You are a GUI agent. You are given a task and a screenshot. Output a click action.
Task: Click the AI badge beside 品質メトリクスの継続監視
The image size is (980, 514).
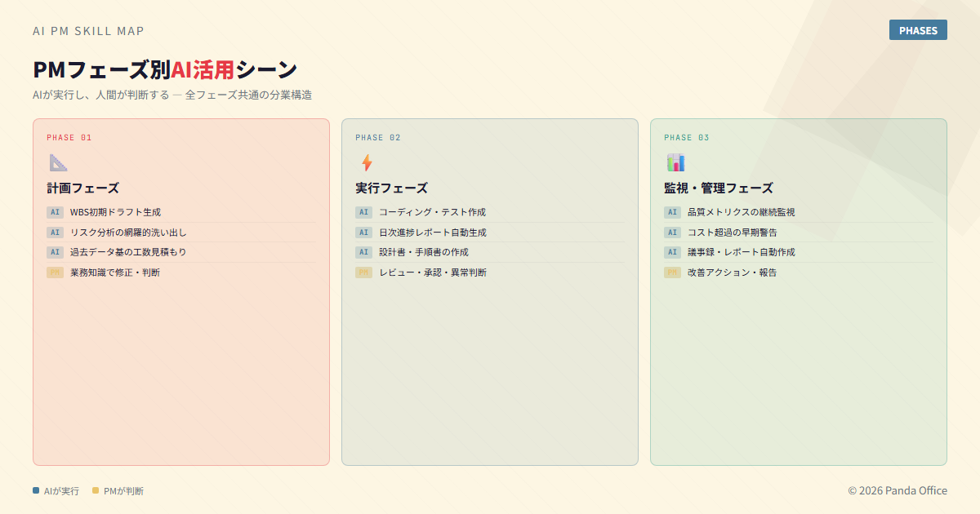click(672, 212)
